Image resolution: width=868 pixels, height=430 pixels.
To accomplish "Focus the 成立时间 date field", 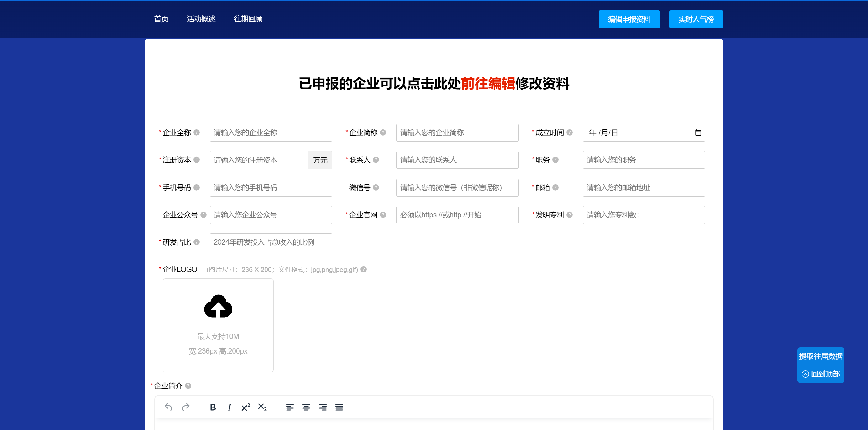I will pos(644,133).
